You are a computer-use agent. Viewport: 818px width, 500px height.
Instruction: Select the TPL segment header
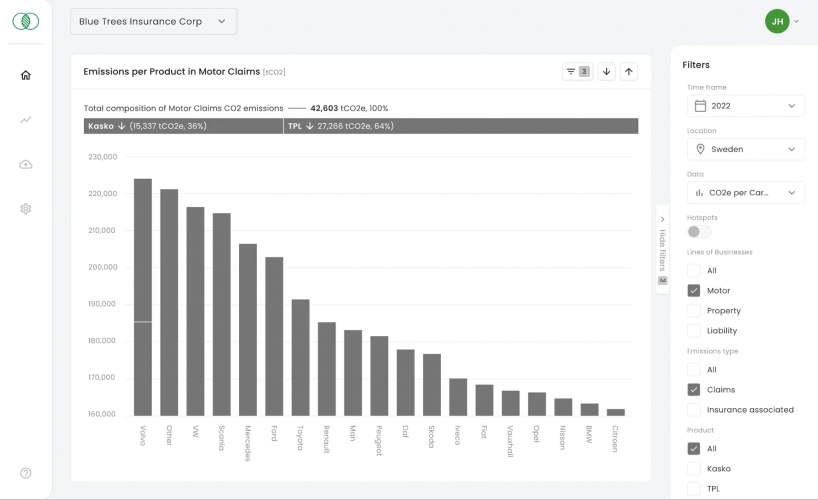point(460,126)
